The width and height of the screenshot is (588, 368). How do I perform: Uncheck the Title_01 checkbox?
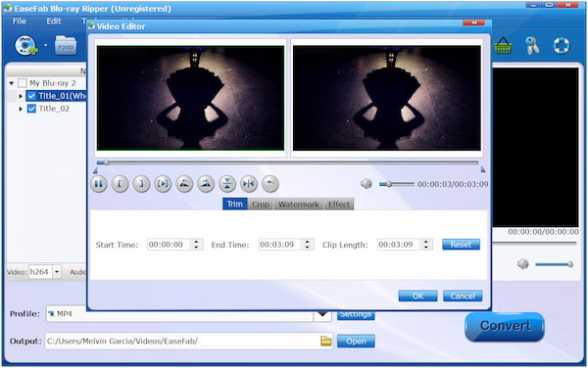[x=32, y=96]
